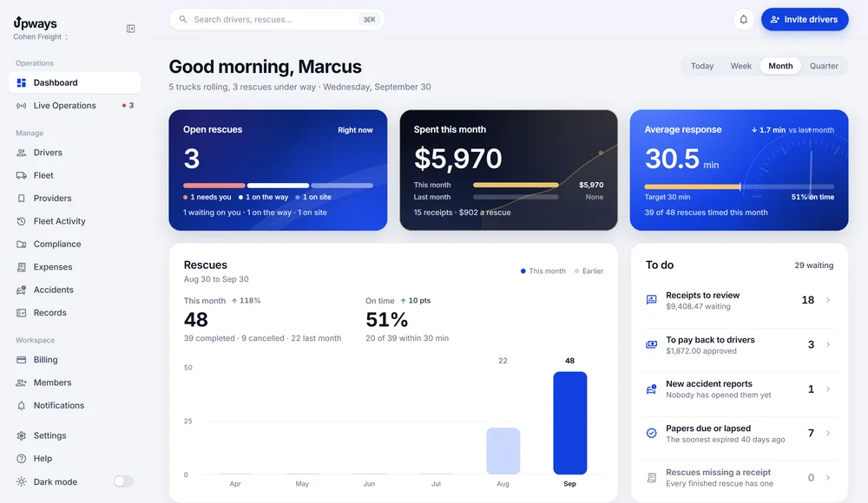Click '39 of 48 rescues timed this month'
The height and width of the screenshot is (503, 868).
(706, 212)
